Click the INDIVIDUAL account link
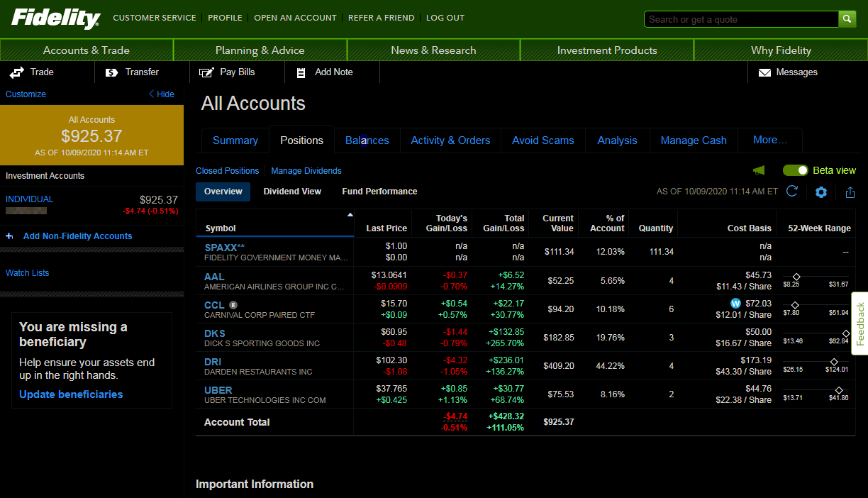This screenshot has width=868, height=498. 30,199
